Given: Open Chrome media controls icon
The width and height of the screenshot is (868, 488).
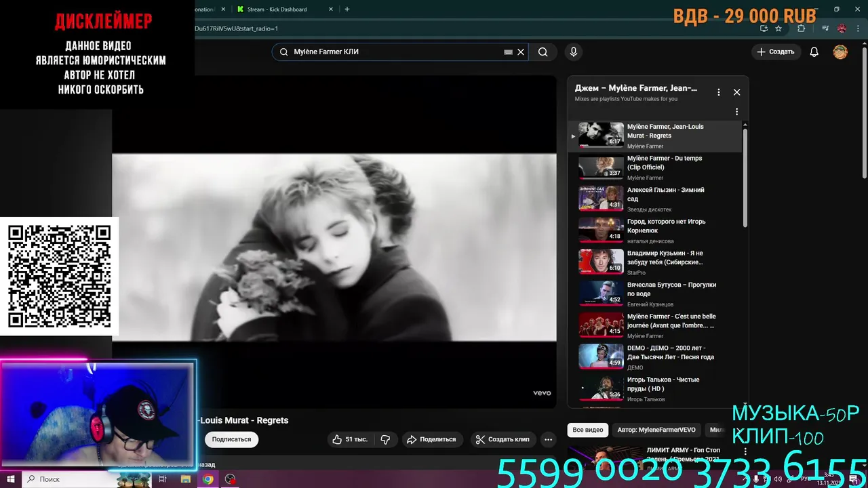Looking at the screenshot, I should point(825,28).
